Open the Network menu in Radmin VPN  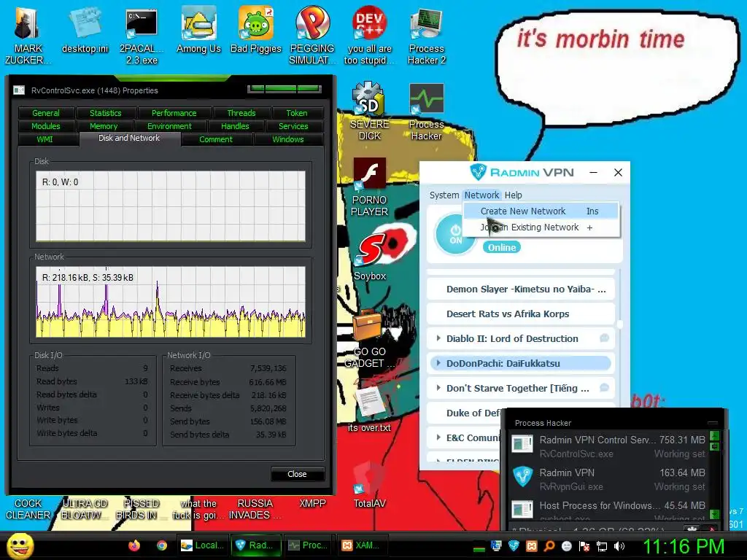click(x=481, y=195)
